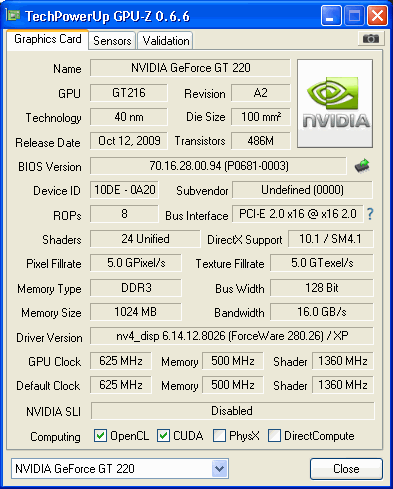Click the Default Clock row Memory 500 MHz

233,385
